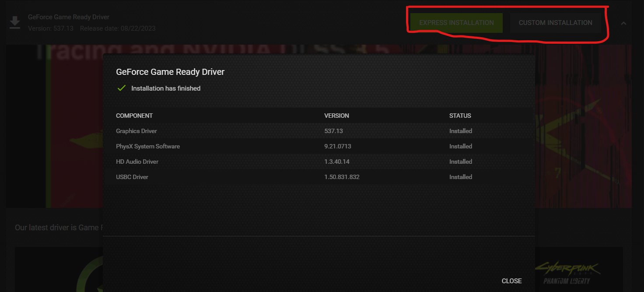
Task: Choose Custom Installation
Action: tap(555, 23)
